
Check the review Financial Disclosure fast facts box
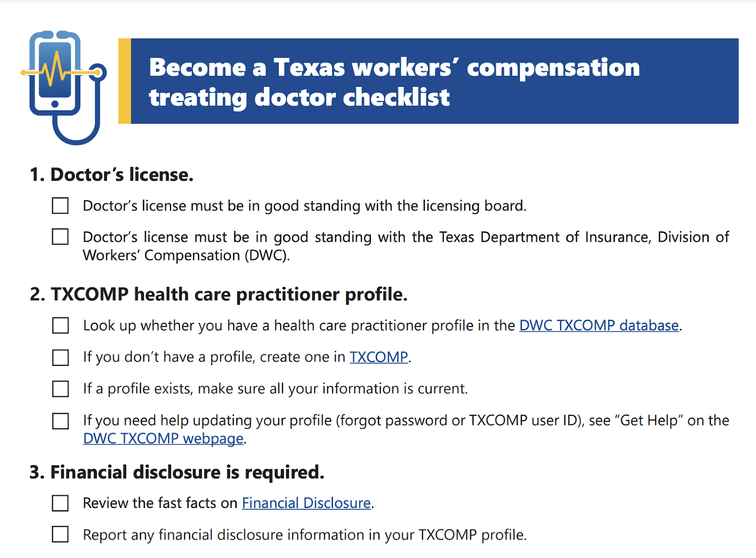[60, 503]
